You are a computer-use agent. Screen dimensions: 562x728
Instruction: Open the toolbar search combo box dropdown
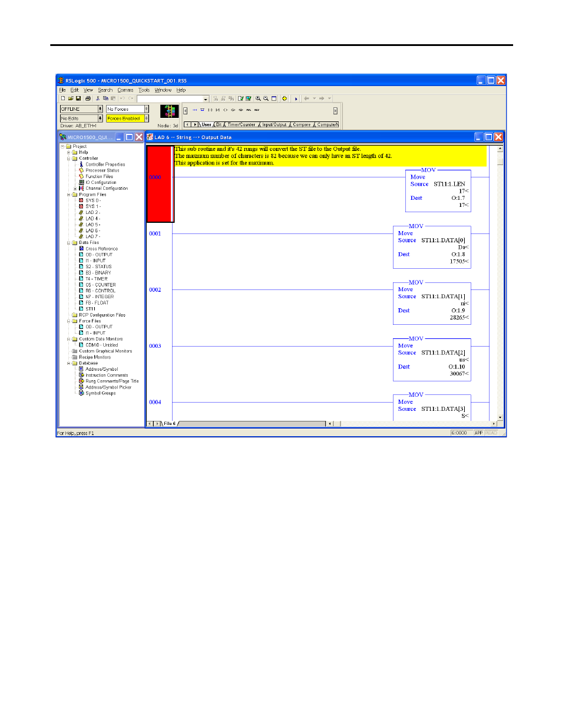[x=206, y=99]
